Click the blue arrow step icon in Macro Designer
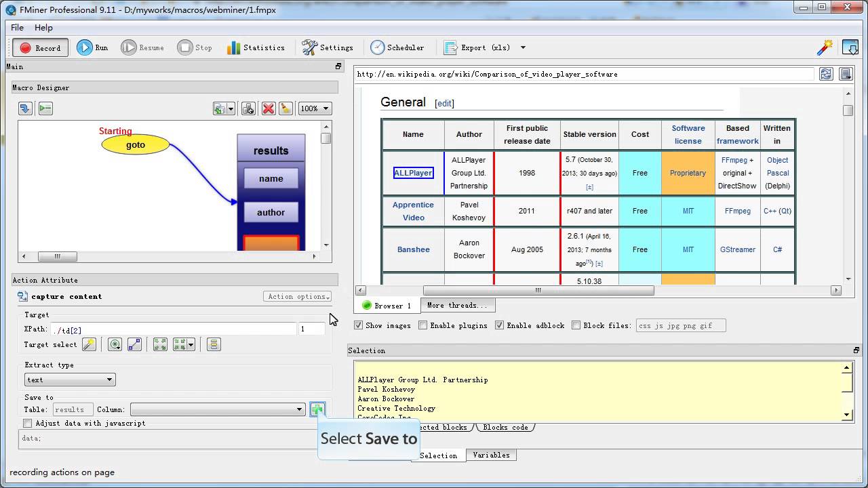This screenshot has height=488, width=868. click(x=25, y=108)
